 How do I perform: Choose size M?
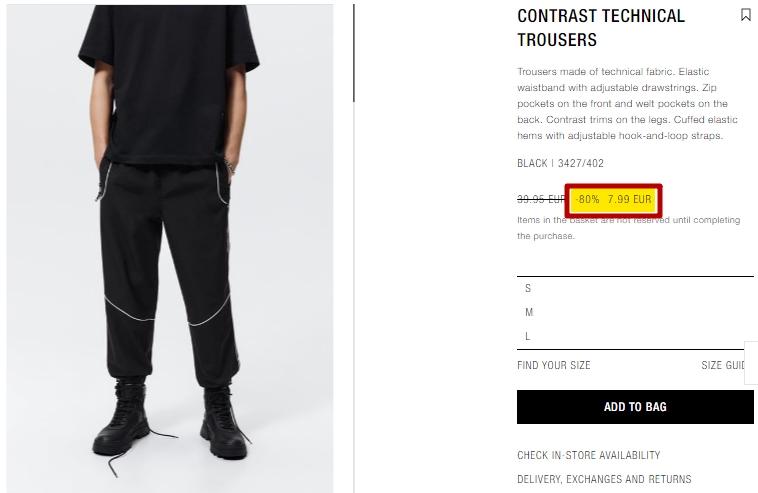coord(635,312)
